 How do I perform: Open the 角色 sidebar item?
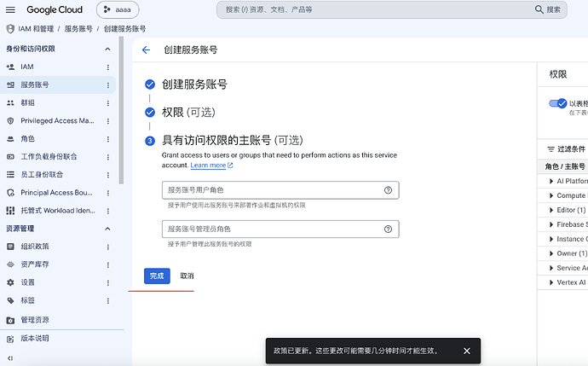[27, 139]
